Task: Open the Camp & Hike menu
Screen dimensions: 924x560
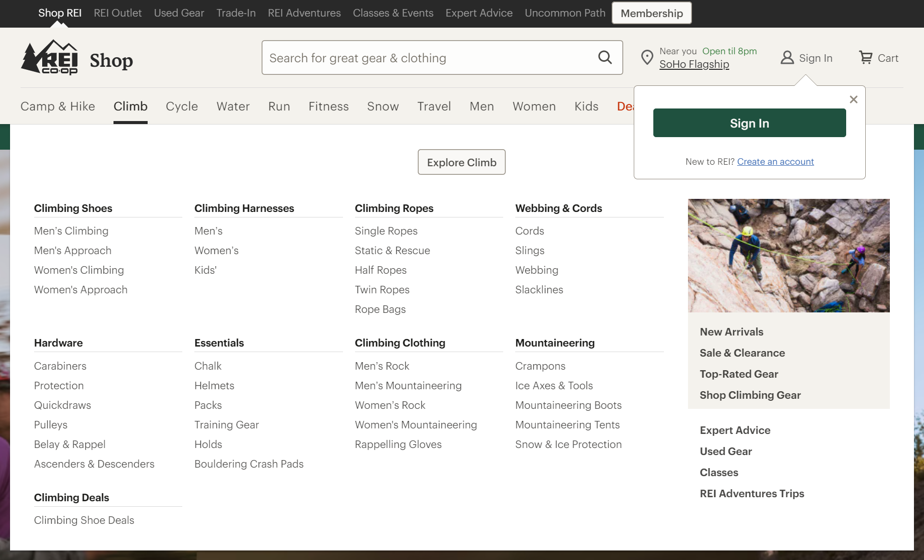Action: [58, 106]
